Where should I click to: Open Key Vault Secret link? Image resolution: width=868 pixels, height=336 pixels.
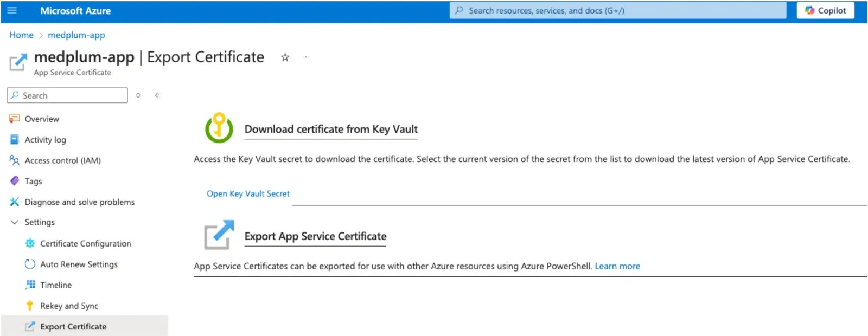pos(248,193)
